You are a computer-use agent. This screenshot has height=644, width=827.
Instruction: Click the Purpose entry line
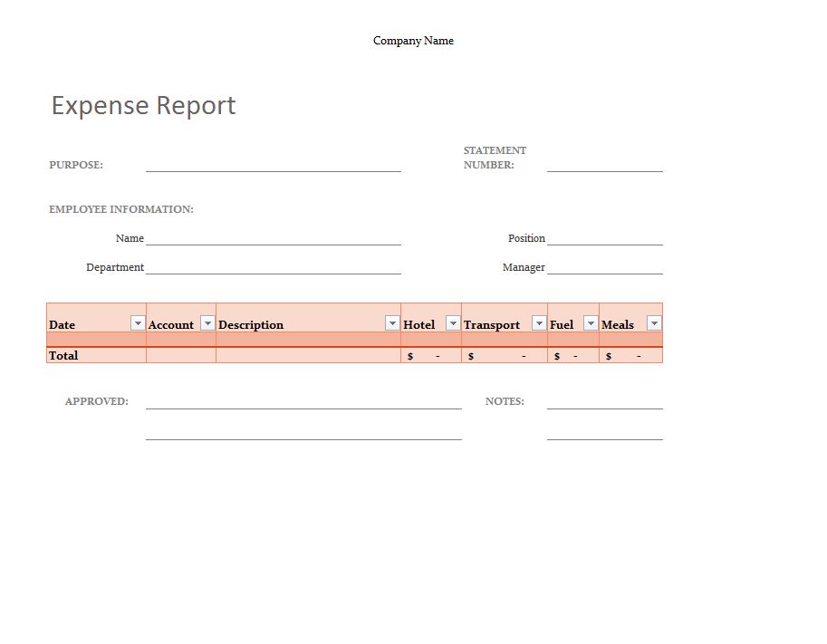coord(274,165)
